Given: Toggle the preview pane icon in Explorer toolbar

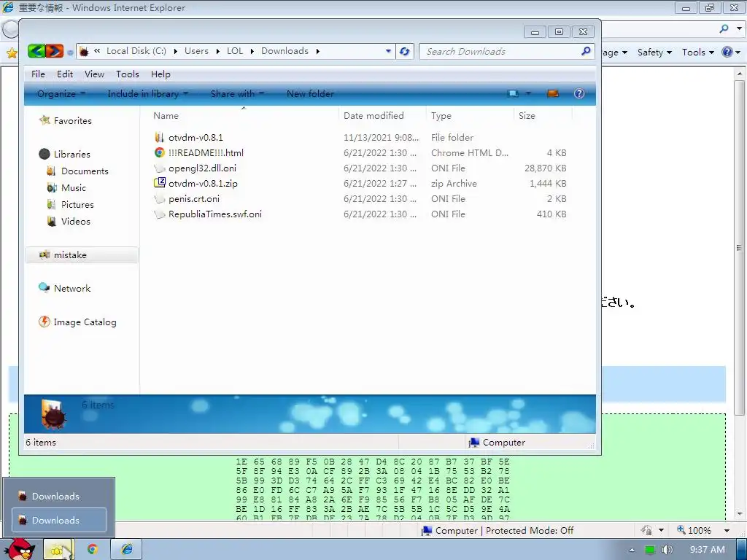Looking at the screenshot, I should [553, 93].
